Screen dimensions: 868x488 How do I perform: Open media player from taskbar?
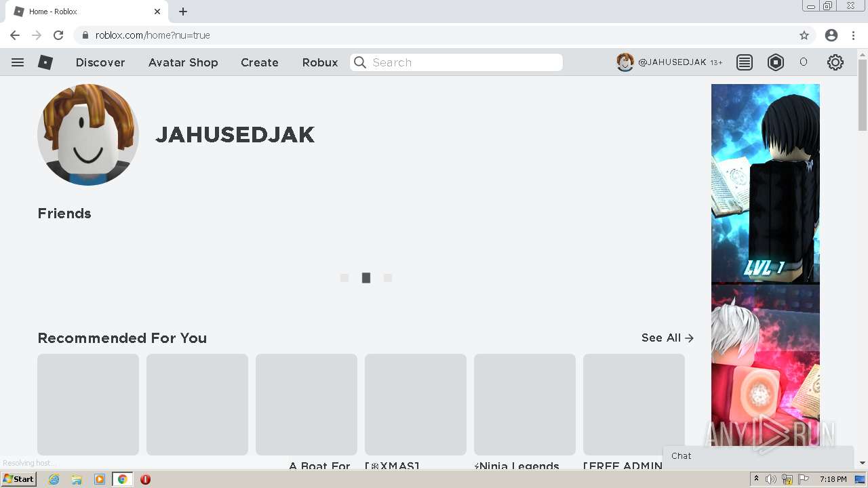[x=99, y=479]
